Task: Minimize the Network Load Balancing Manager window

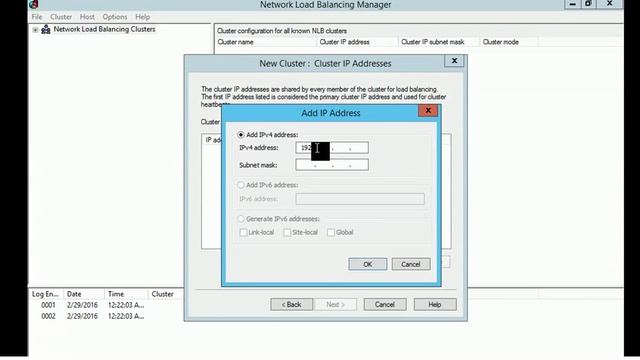Action: (x=572, y=4)
